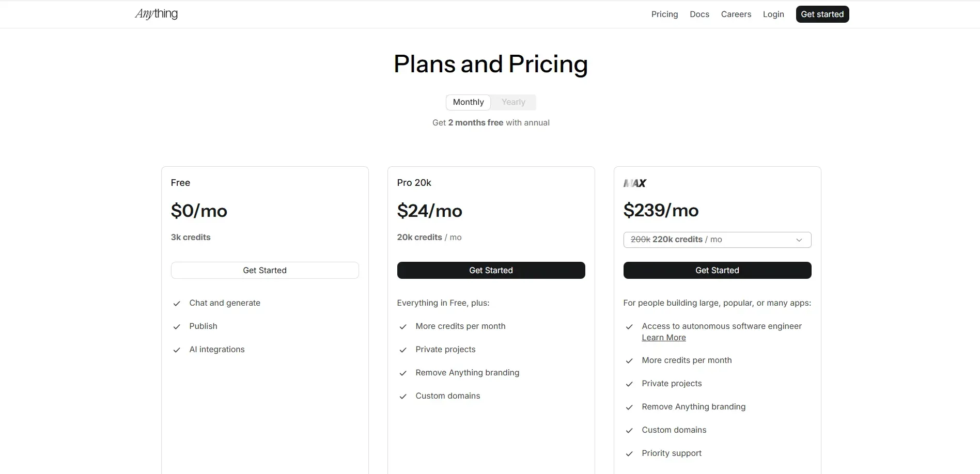
Task: Click the Login link in the navbar
Action: [773, 14]
